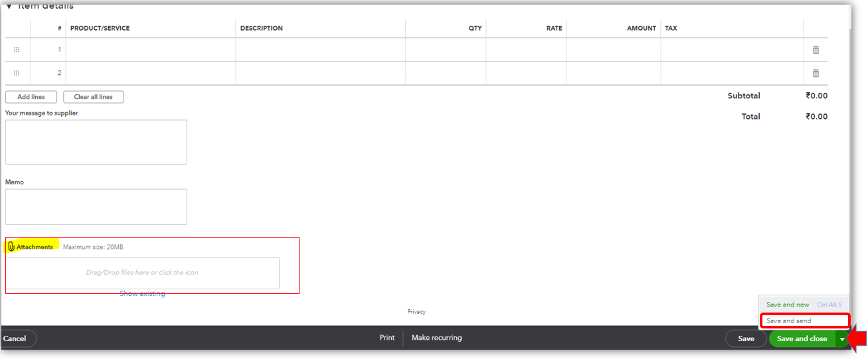Choose Save and send from the menu

coord(788,321)
